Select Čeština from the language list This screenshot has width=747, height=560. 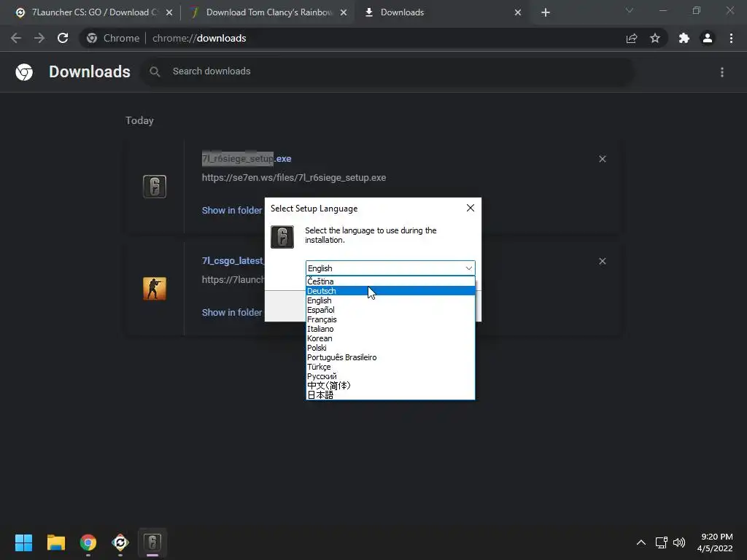pyautogui.click(x=390, y=281)
